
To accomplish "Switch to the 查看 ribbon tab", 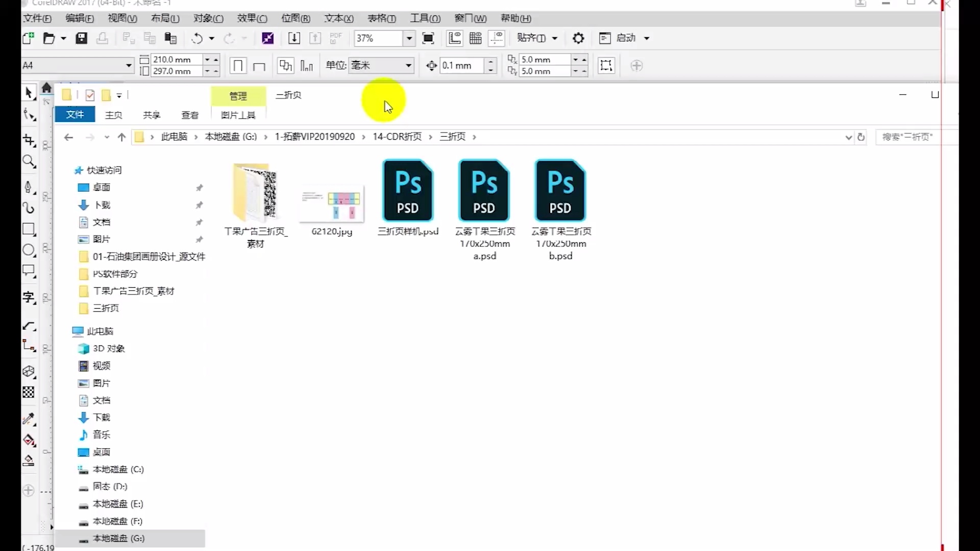I will (x=190, y=115).
